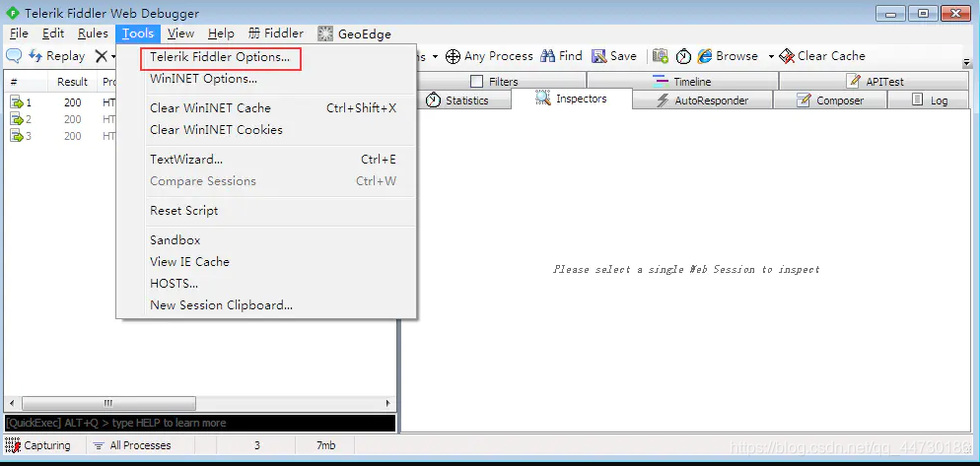980x466 pixels.
Task: Open the File menu
Action: pos(19,33)
